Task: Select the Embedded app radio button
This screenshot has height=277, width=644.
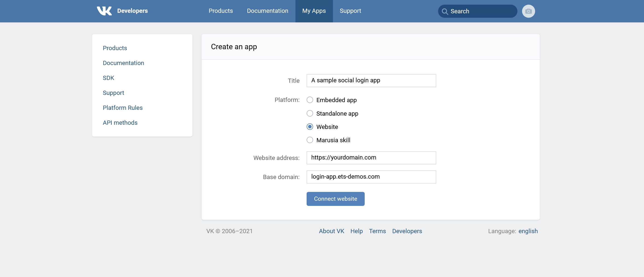Action: [x=310, y=100]
